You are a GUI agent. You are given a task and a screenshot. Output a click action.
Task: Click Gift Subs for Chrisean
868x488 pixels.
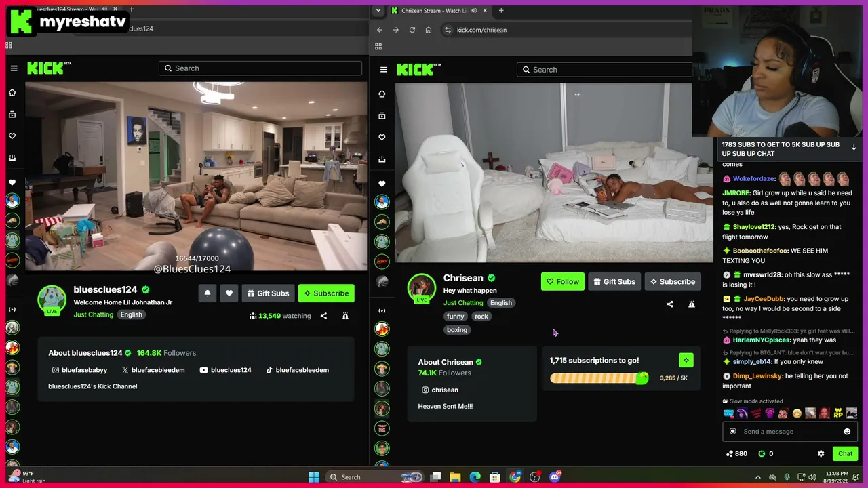[x=614, y=282]
